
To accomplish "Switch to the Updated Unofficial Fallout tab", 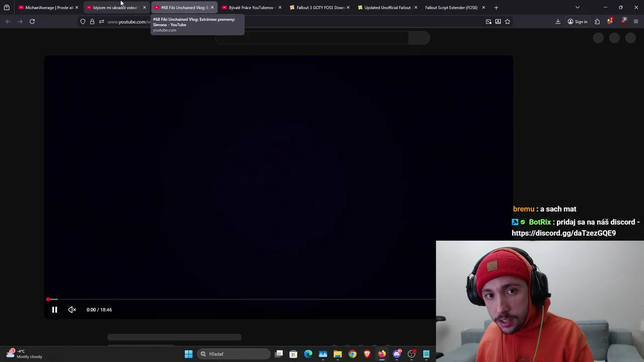I will tap(387, 8).
